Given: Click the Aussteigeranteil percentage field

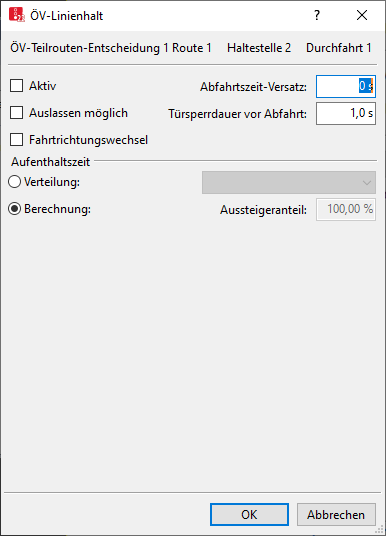Looking at the screenshot, I should (346, 209).
